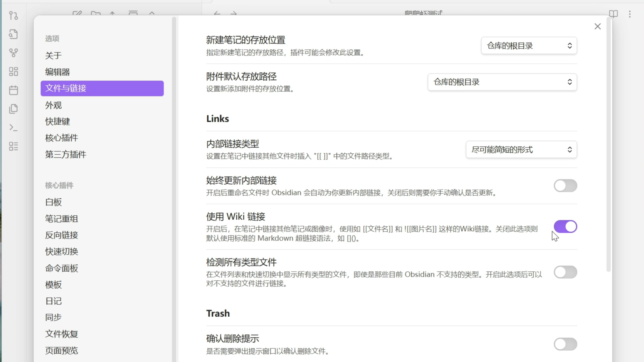Click the git source control ribbon icon
The height and width of the screenshot is (362, 644).
pos(13,15)
